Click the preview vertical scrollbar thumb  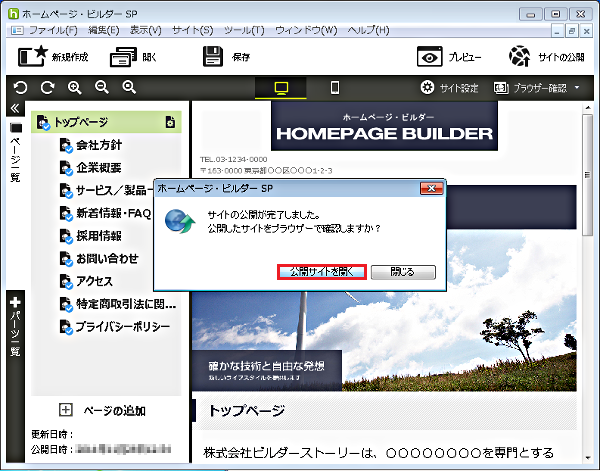click(587, 175)
